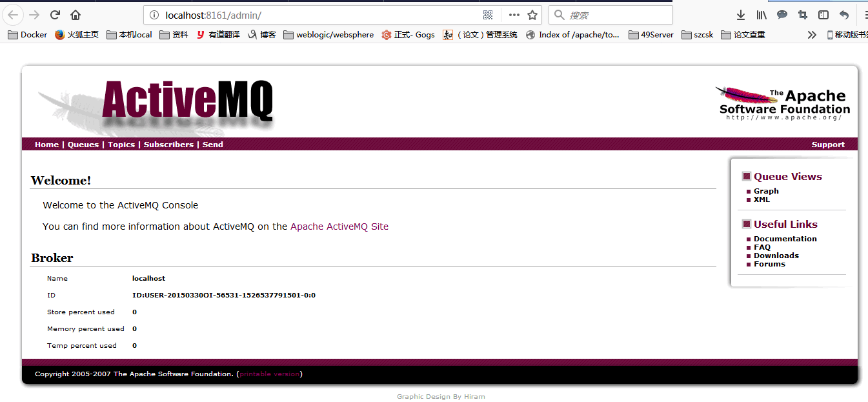
Task: Open the FAQ link
Action: pyautogui.click(x=762, y=247)
